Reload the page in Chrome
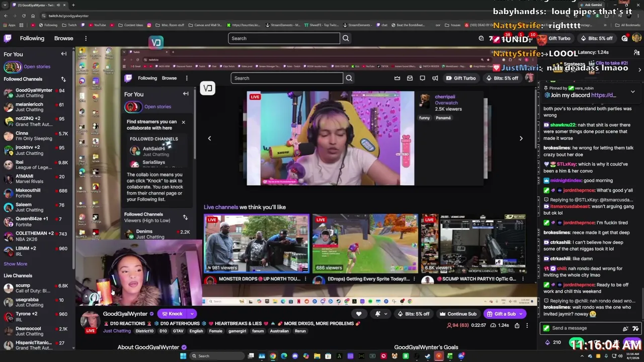The image size is (644, 362). click(x=24, y=16)
